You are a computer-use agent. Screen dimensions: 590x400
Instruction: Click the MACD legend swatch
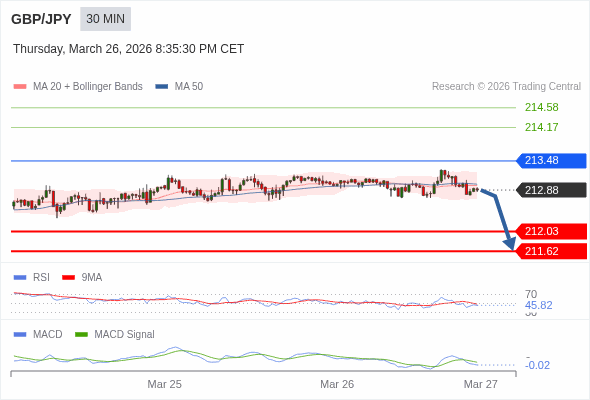coord(20,335)
